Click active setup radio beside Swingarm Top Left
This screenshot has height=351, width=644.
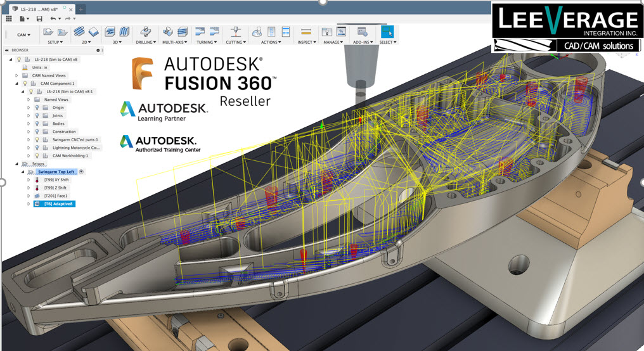[81, 172]
